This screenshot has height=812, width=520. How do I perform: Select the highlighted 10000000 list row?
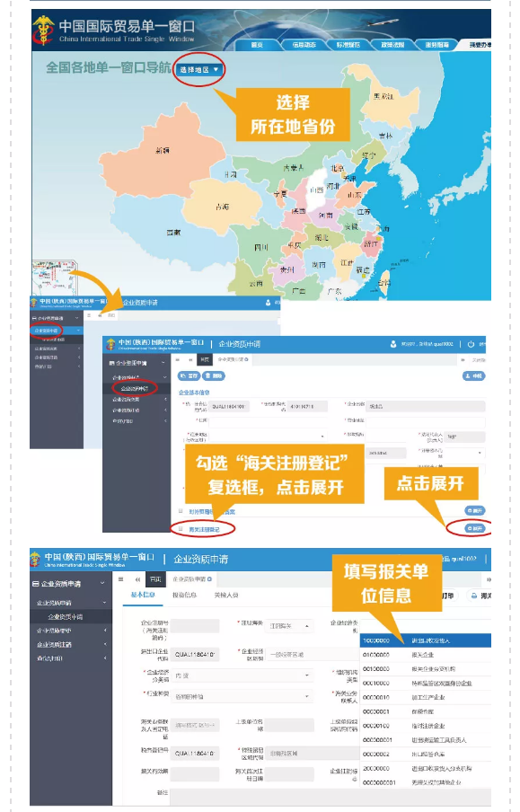[425, 640]
